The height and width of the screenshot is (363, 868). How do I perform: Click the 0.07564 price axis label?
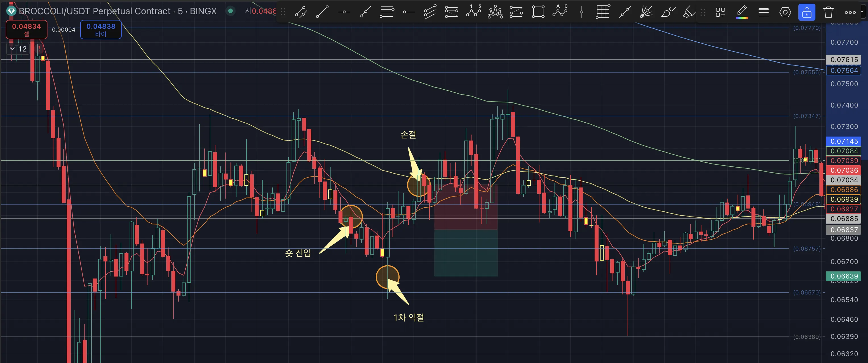(x=843, y=71)
